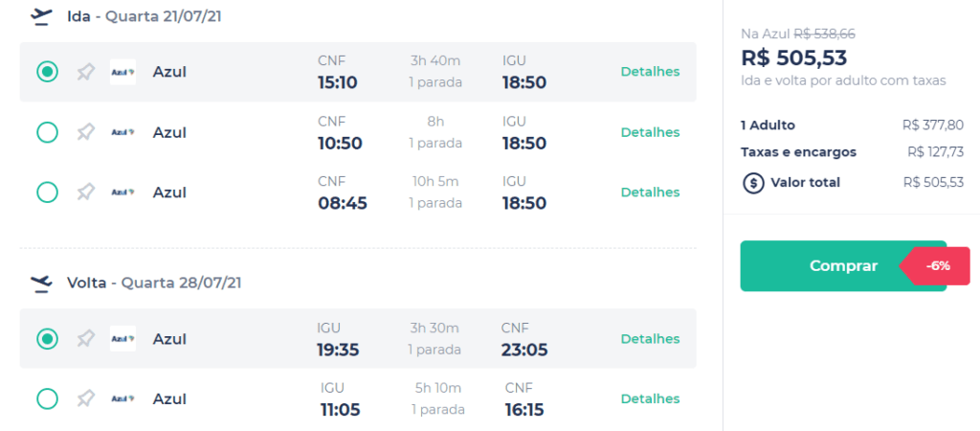Image resolution: width=980 pixels, height=431 pixels.
Task: Click the dollar icon beside Valor total
Action: [x=753, y=183]
